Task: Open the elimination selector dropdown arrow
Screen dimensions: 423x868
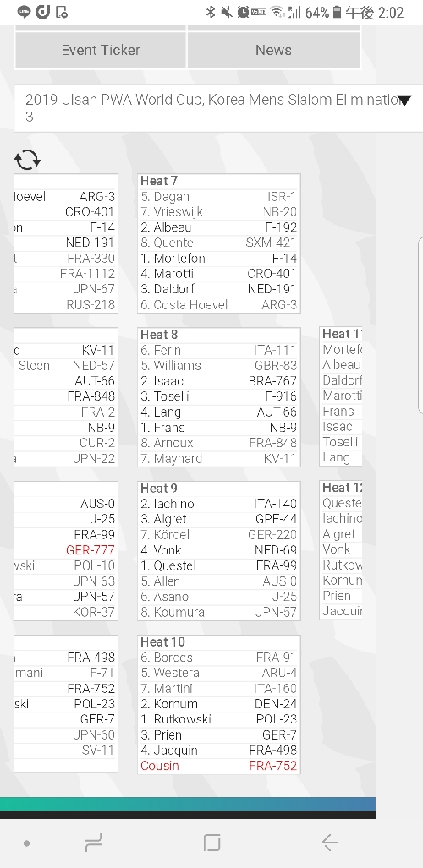Action: 405,101
